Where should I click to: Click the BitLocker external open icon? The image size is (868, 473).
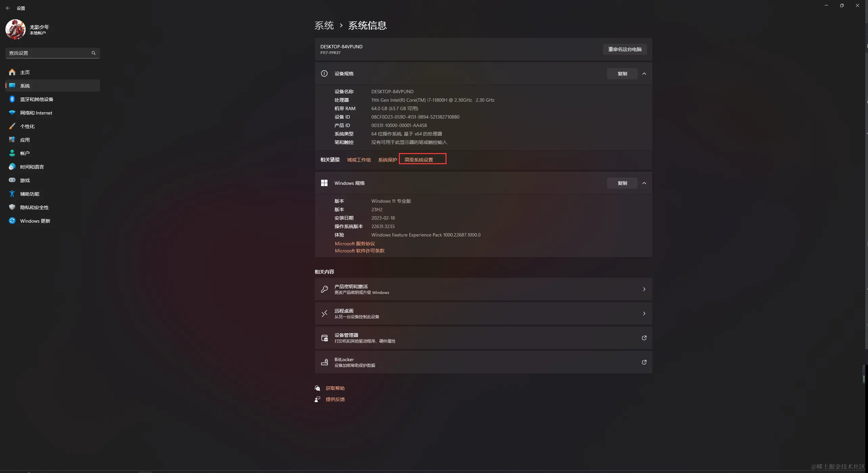click(x=644, y=362)
